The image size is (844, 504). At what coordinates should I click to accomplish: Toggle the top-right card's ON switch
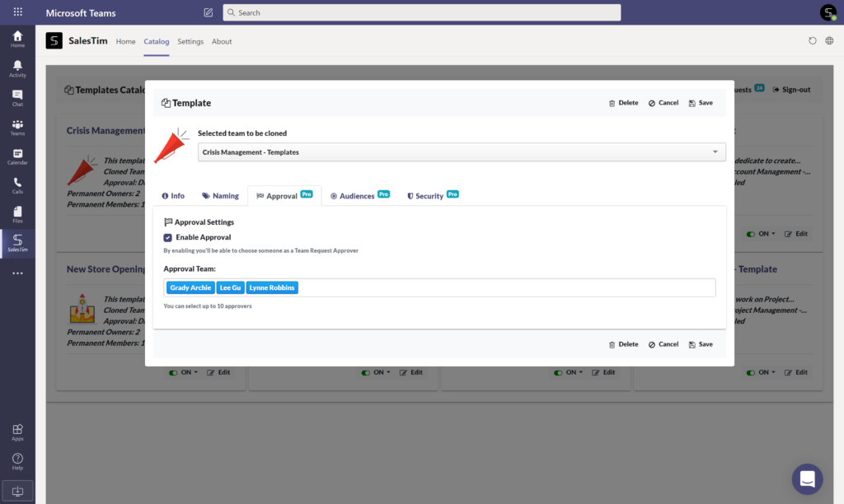750,234
